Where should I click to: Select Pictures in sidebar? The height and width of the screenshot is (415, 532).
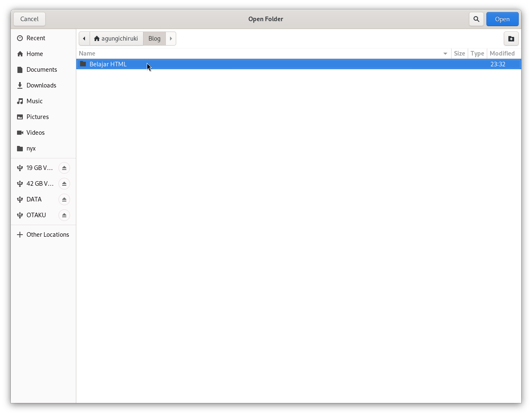[x=43, y=117]
